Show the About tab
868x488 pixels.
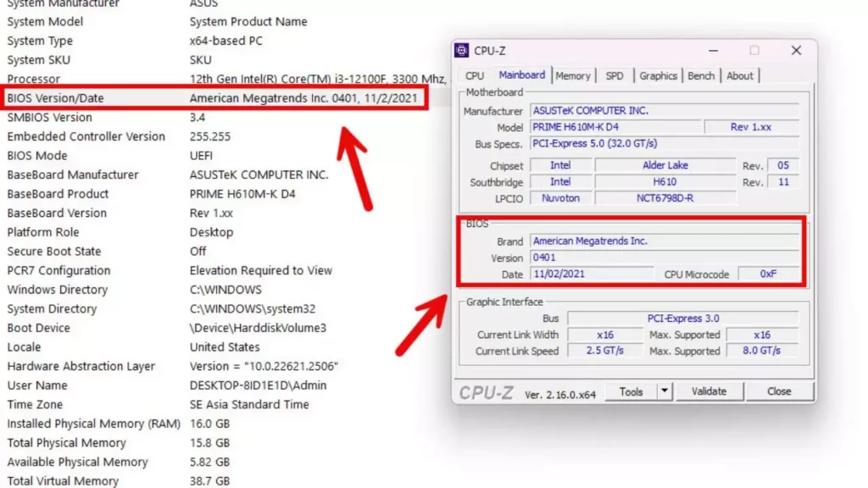pyautogui.click(x=740, y=76)
